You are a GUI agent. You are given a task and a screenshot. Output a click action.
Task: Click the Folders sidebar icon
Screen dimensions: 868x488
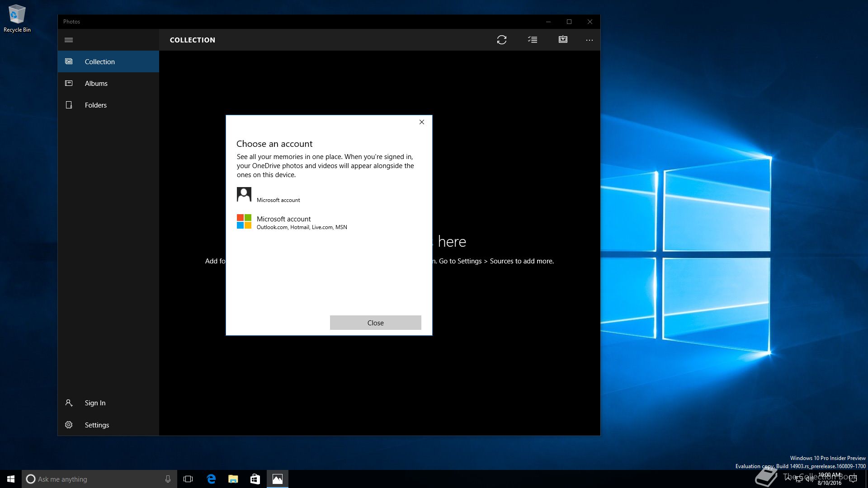69,105
